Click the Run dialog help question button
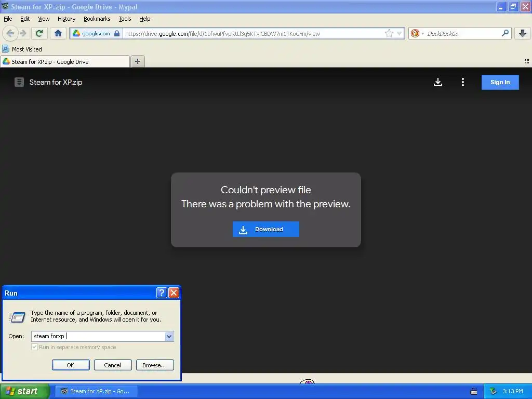The width and height of the screenshot is (532, 399). (162, 292)
